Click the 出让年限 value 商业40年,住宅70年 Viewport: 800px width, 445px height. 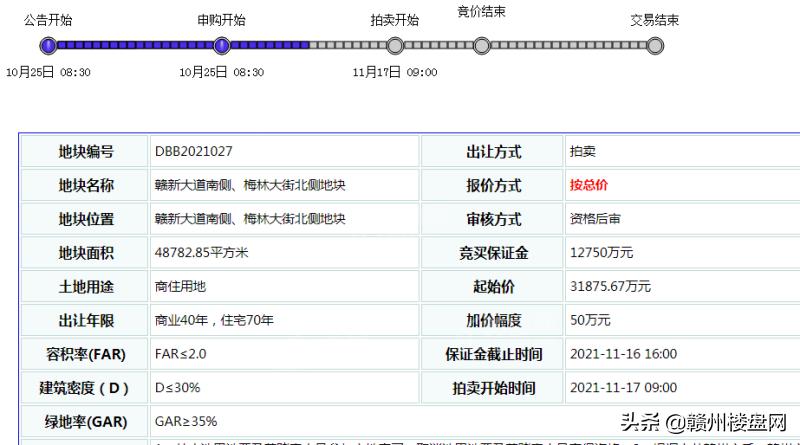tap(214, 320)
